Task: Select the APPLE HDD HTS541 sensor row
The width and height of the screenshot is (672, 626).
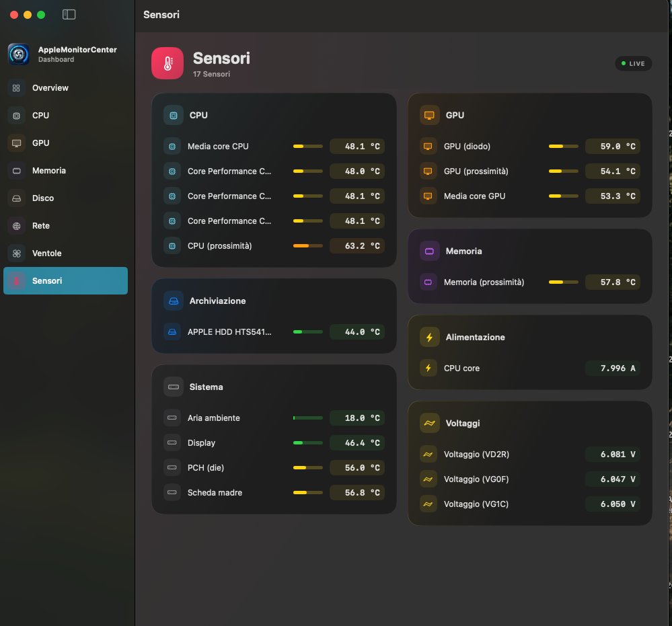Action: click(x=274, y=332)
